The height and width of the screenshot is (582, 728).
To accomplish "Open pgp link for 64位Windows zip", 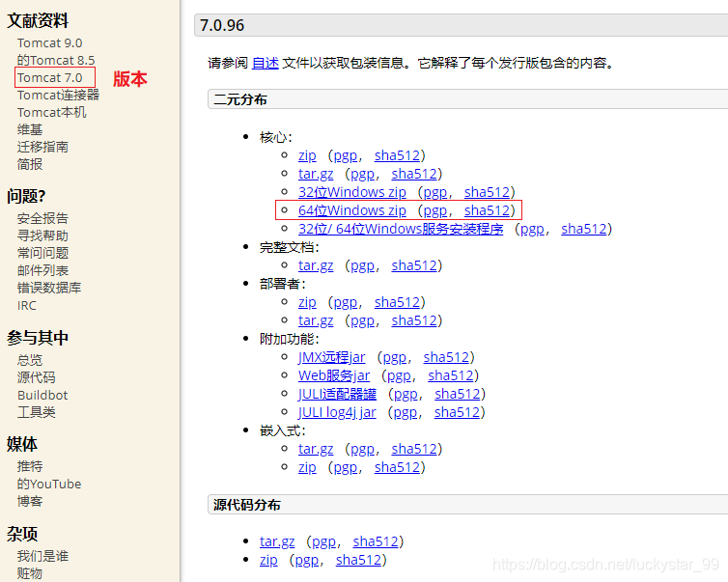I will pos(435,210).
